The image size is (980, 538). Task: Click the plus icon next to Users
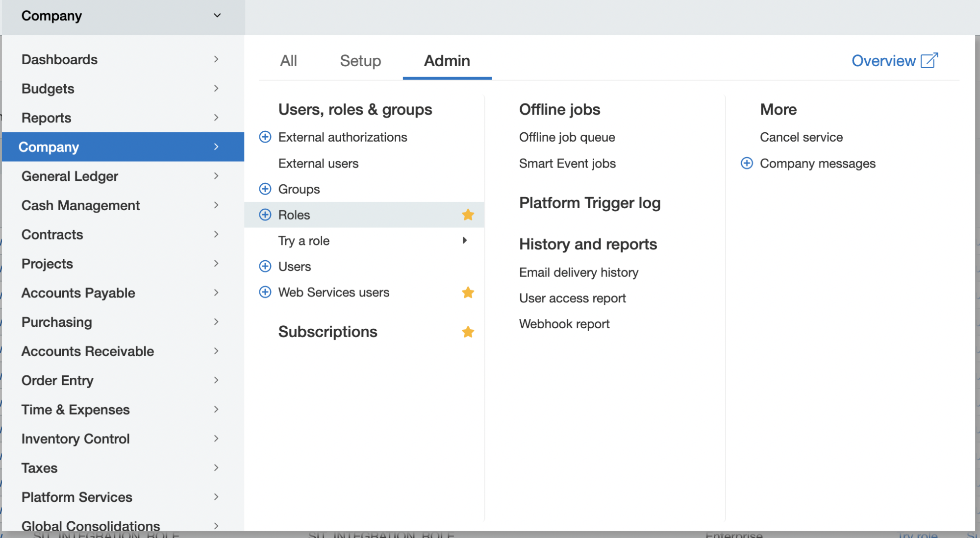(x=265, y=266)
